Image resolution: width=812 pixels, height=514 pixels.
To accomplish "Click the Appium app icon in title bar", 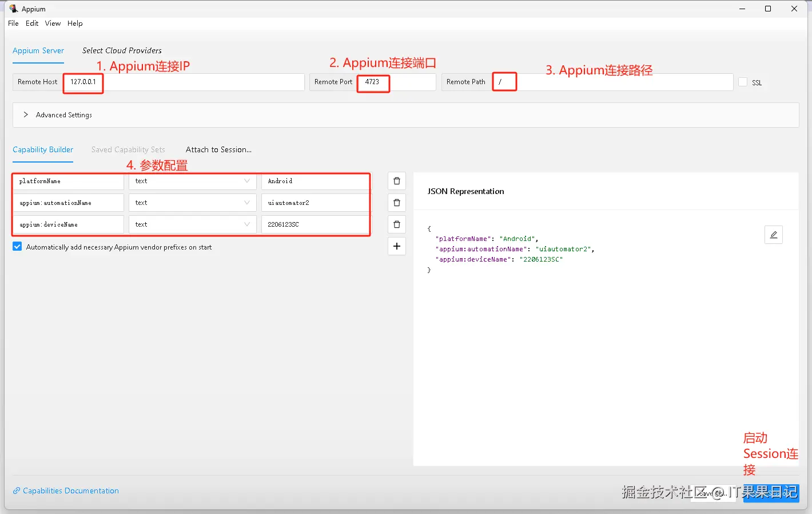I will [14, 9].
